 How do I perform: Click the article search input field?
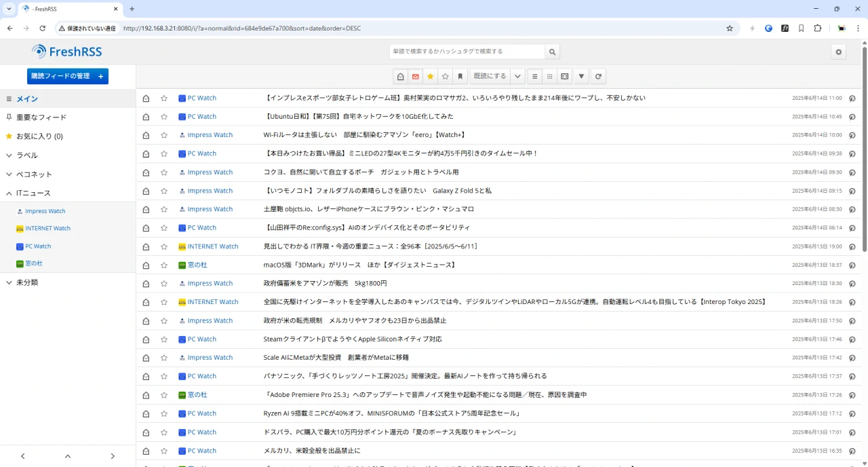tap(467, 52)
